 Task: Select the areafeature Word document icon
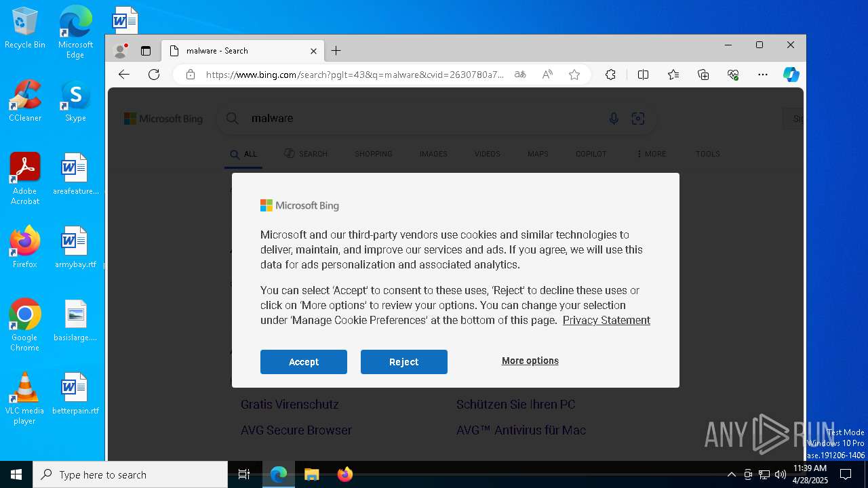[75, 174]
